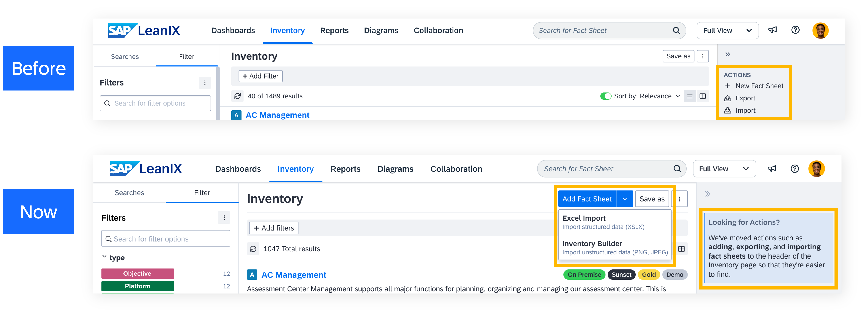Open Filters three-dot options in the lower panel

point(224,218)
